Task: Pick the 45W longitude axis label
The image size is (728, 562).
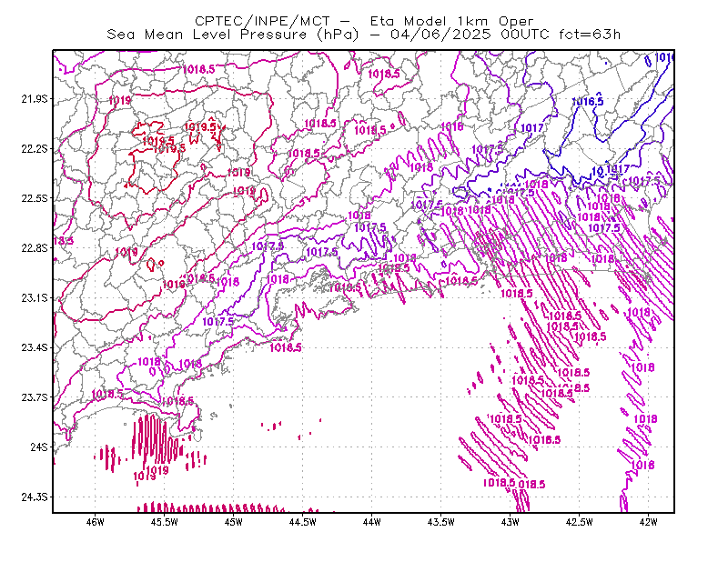Action: pyautogui.click(x=234, y=522)
